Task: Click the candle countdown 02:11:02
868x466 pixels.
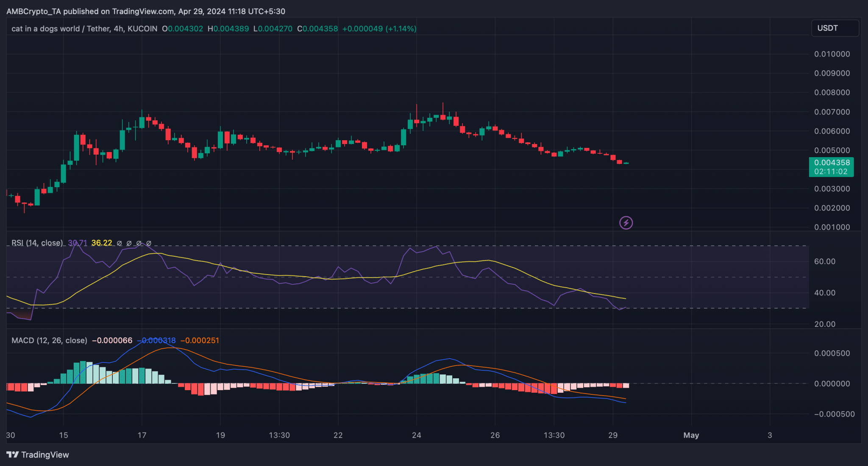Action: pos(831,172)
